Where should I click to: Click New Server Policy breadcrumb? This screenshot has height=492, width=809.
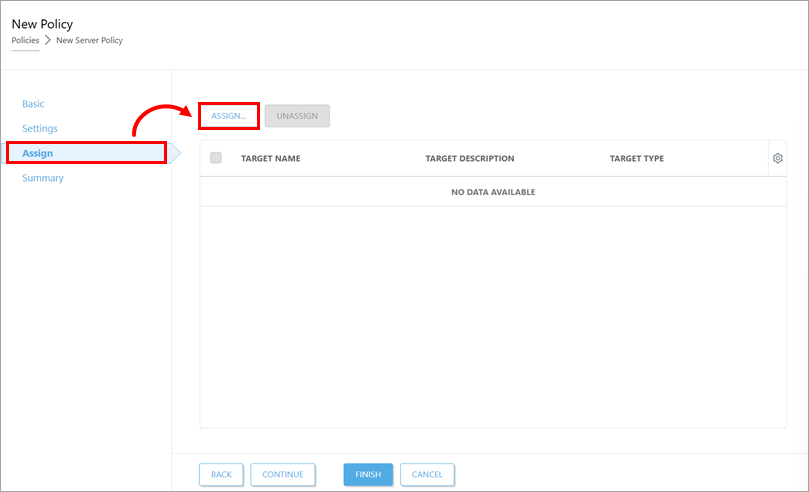[89, 40]
